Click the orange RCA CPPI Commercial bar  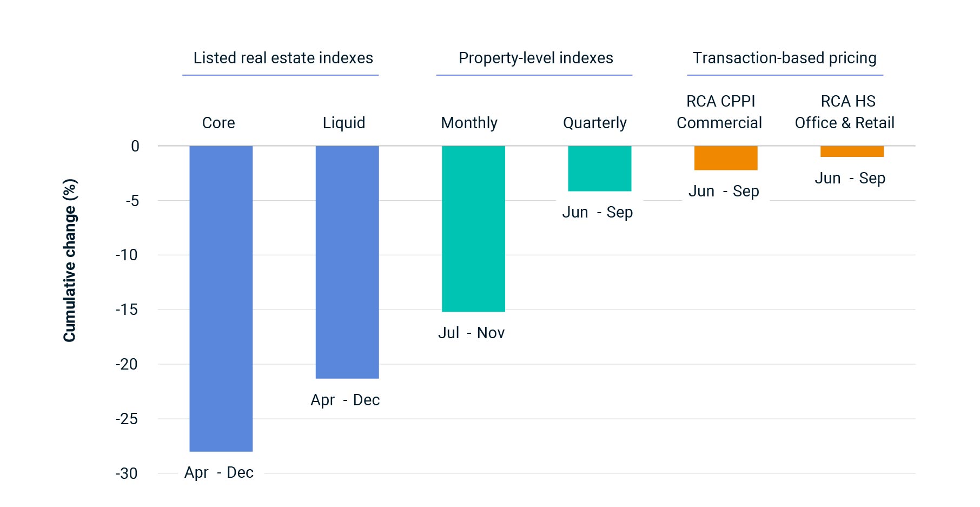coord(725,158)
